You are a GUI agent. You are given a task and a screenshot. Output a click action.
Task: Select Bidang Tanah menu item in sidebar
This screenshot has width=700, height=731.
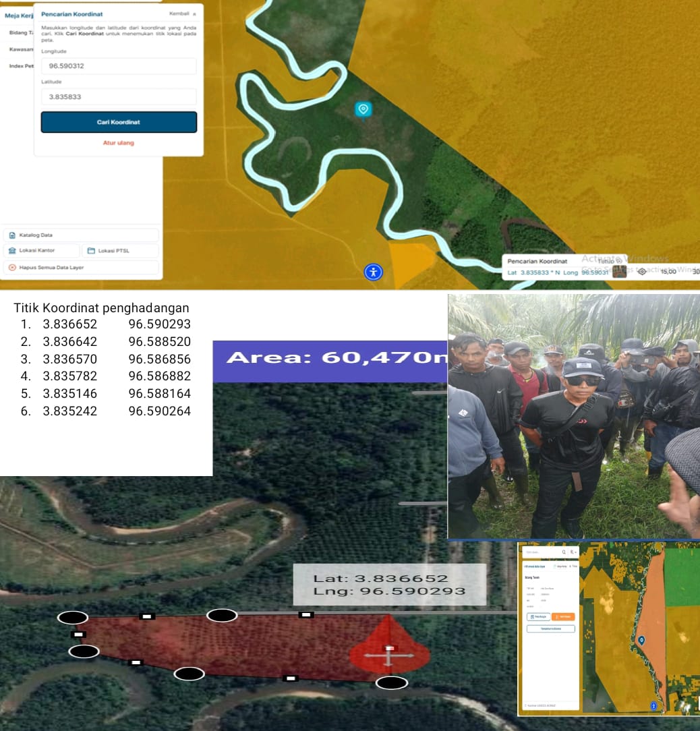point(19,32)
